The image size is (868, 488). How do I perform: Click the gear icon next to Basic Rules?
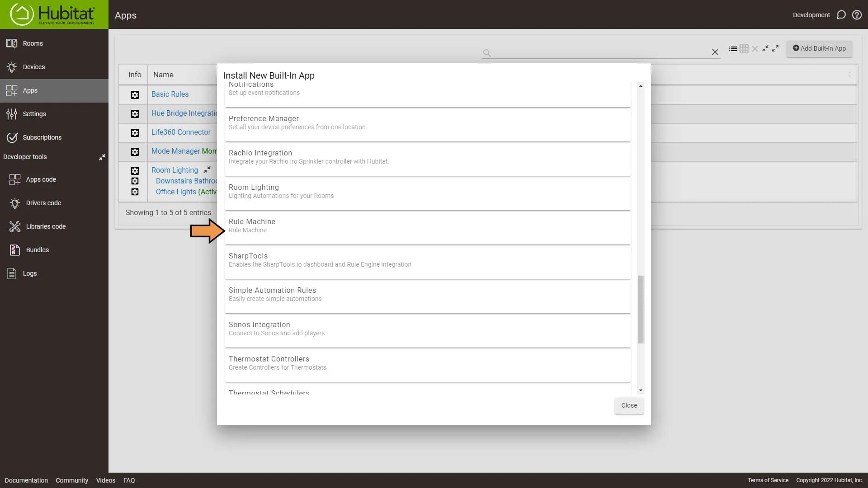click(x=135, y=94)
